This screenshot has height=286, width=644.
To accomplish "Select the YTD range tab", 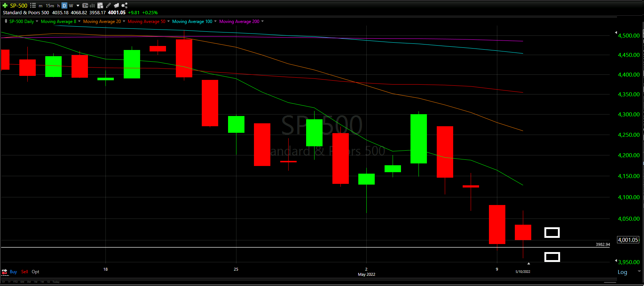I will point(15,282).
